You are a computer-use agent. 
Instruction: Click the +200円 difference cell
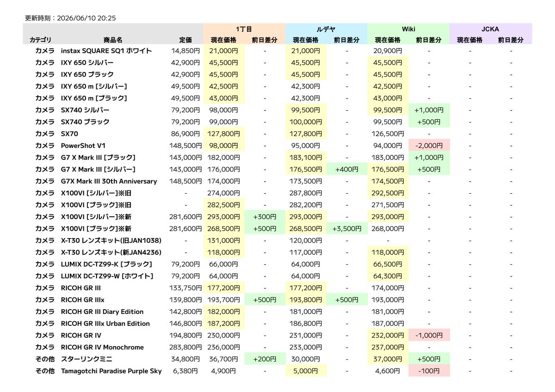pos(265,359)
